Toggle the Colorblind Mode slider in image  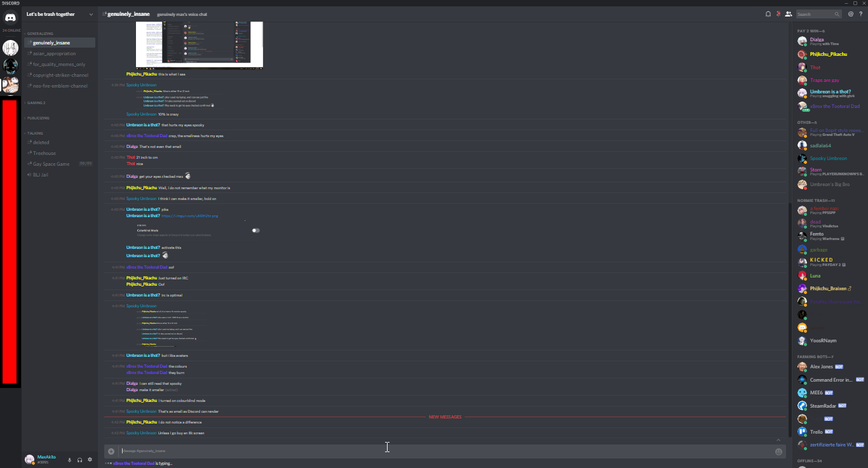tap(255, 231)
